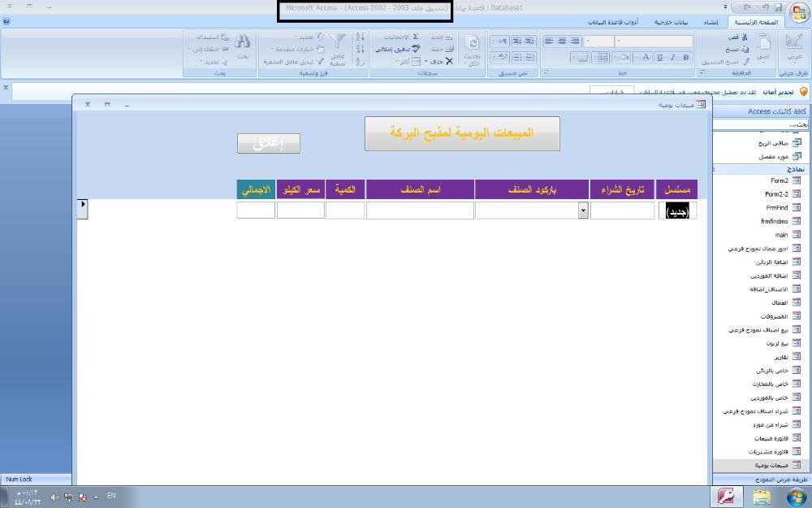Click the Bold formatting icon in ribbon
Image resolution: width=812 pixels, height=508 pixels.
686,58
